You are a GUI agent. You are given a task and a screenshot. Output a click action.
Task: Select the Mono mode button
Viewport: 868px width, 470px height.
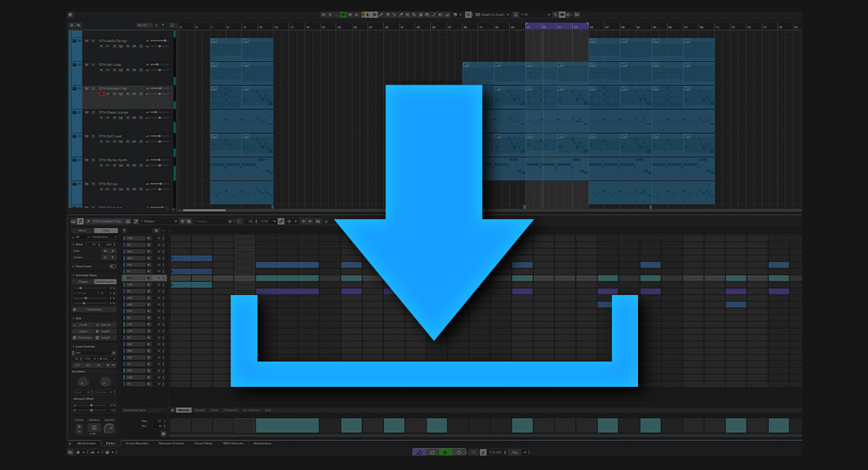tap(82, 230)
